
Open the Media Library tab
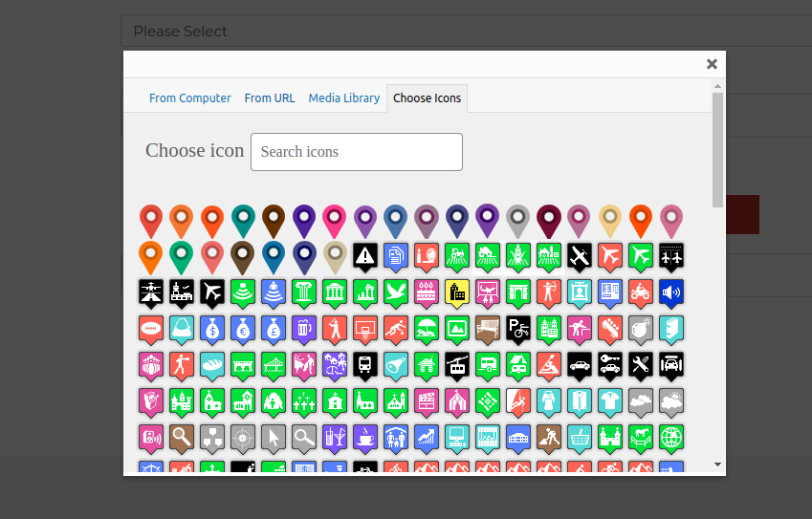pyautogui.click(x=344, y=97)
